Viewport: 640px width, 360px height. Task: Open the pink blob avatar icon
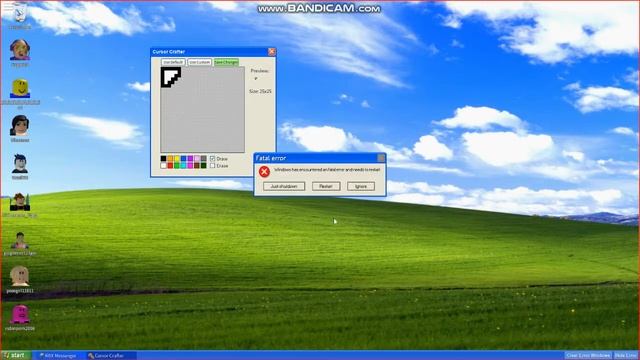coord(20,314)
